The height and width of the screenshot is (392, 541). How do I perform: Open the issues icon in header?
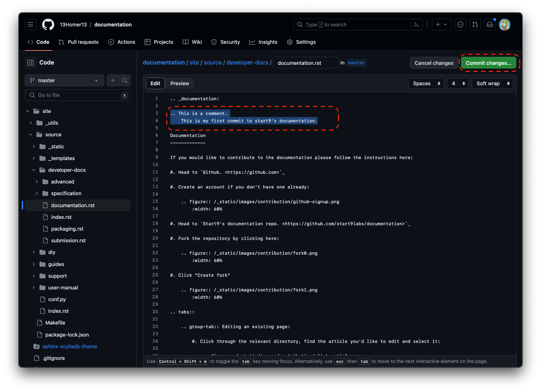460,24
